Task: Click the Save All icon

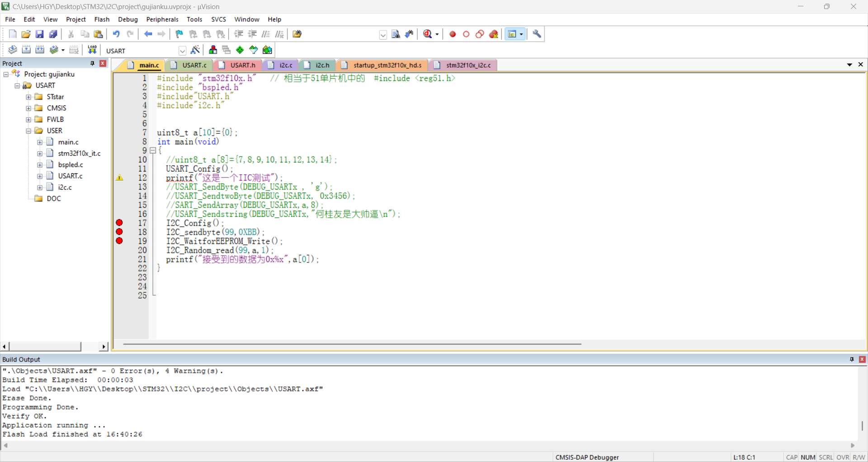Action: (x=53, y=34)
